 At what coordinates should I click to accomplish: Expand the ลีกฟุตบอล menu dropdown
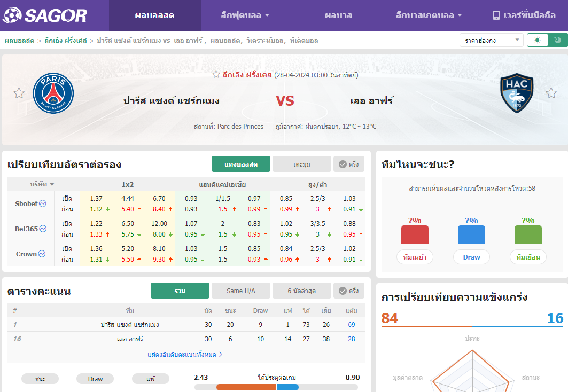point(245,15)
